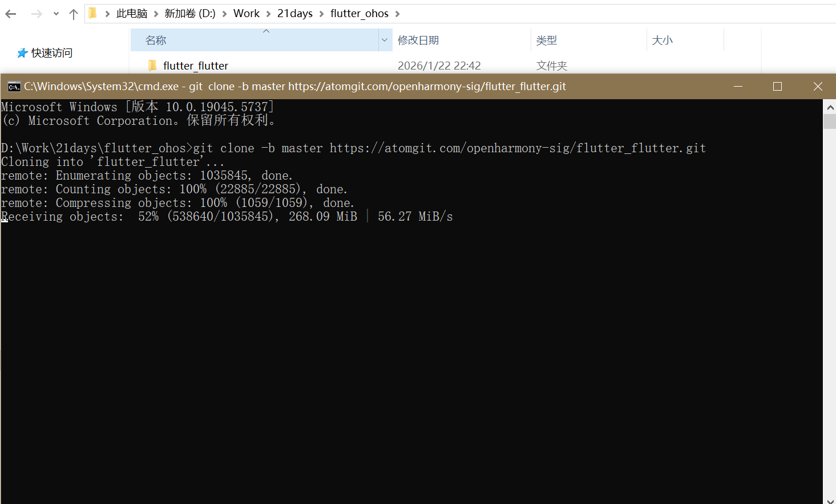Go up one folder level
The height and width of the screenshot is (504, 836).
(74, 14)
